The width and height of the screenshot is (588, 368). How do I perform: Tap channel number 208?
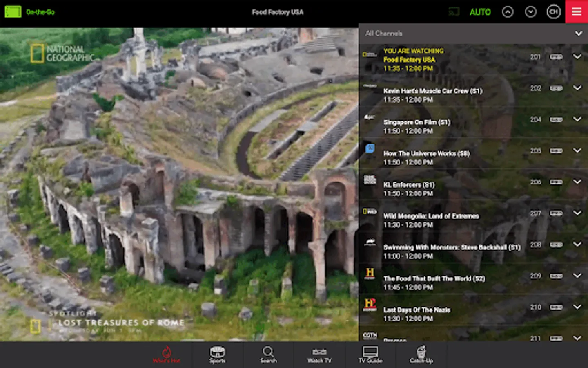[536, 245]
